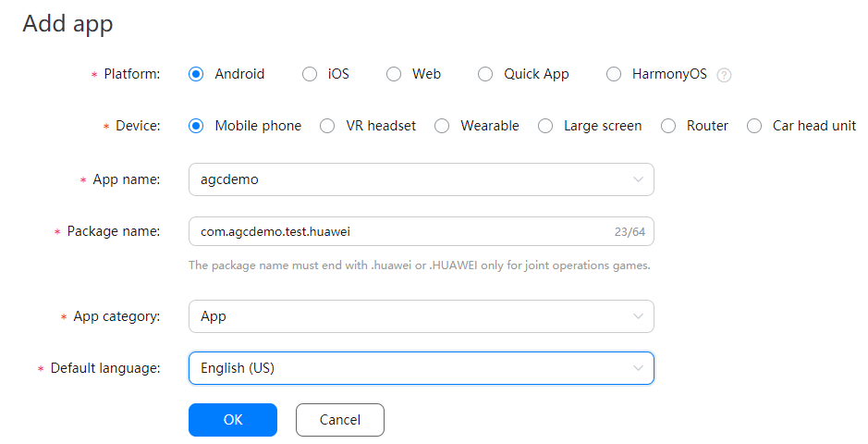Screen dimensions: 868x444
Task: Select VR headset device option
Action: click(x=327, y=126)
